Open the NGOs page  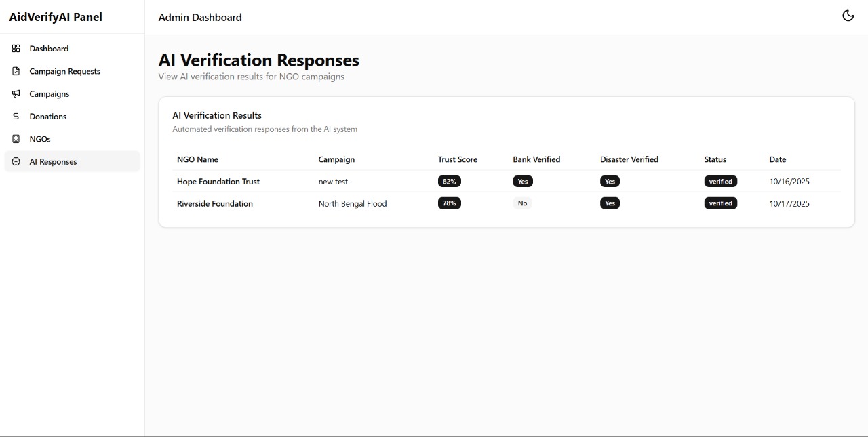(72, 139)
